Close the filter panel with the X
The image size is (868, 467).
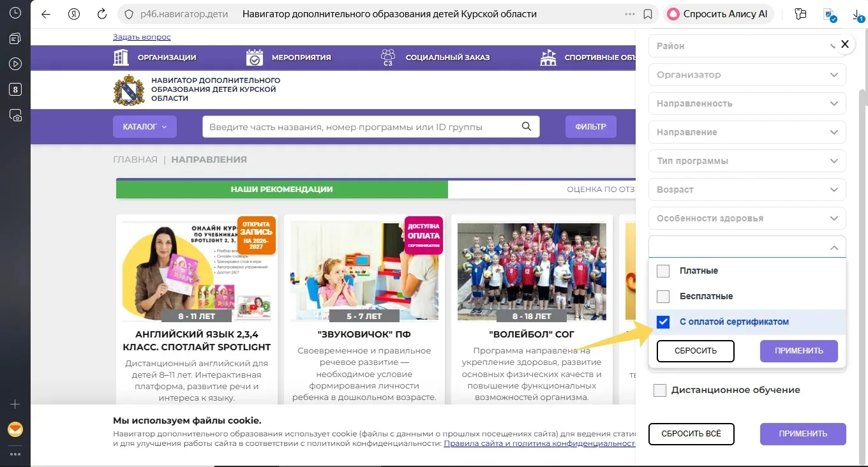click(844, 44)
